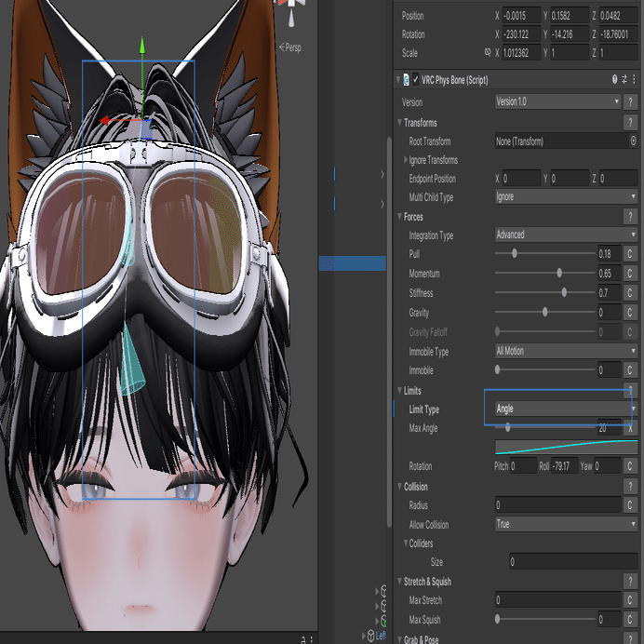Collapse the Collision section

point(399,487)
